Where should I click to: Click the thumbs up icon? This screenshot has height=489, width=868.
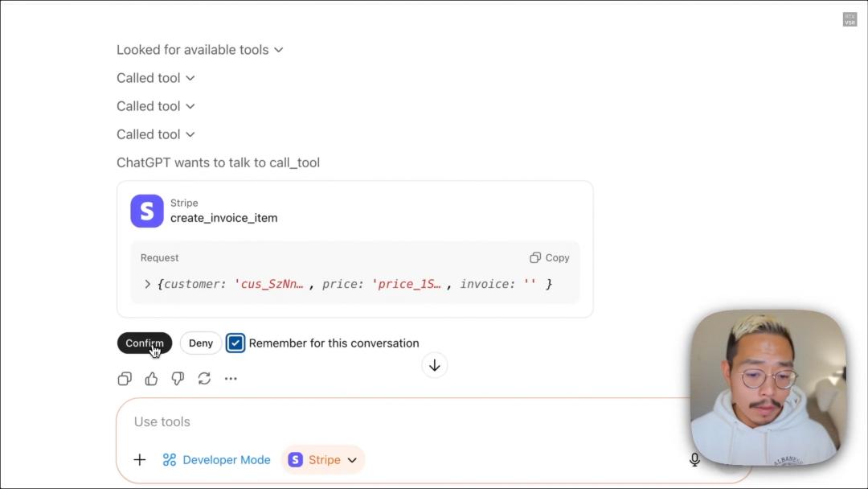[x=151, y=379]
